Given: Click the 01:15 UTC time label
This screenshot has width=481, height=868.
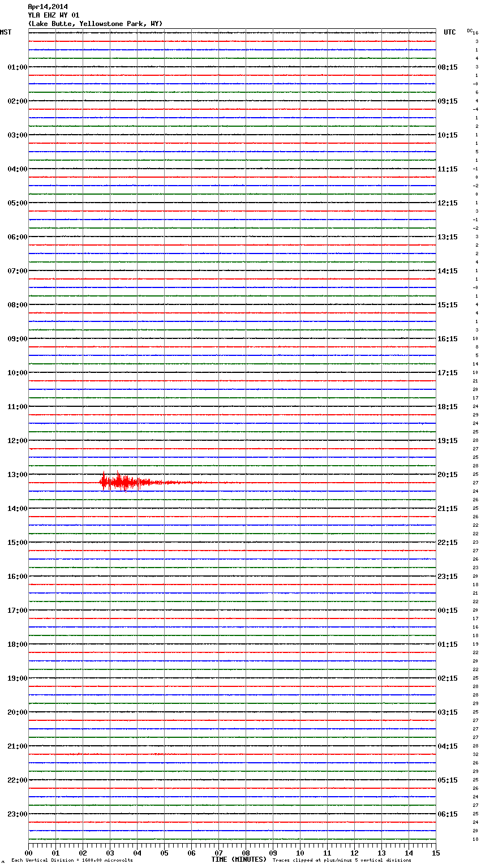Looking at the screenshot, I should pyautogui.click(x=448, y=644).
